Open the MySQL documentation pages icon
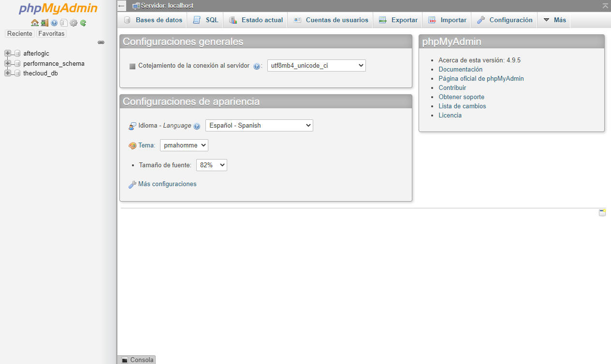This screenshot has width=611, height=364. (x=64, y=23)
